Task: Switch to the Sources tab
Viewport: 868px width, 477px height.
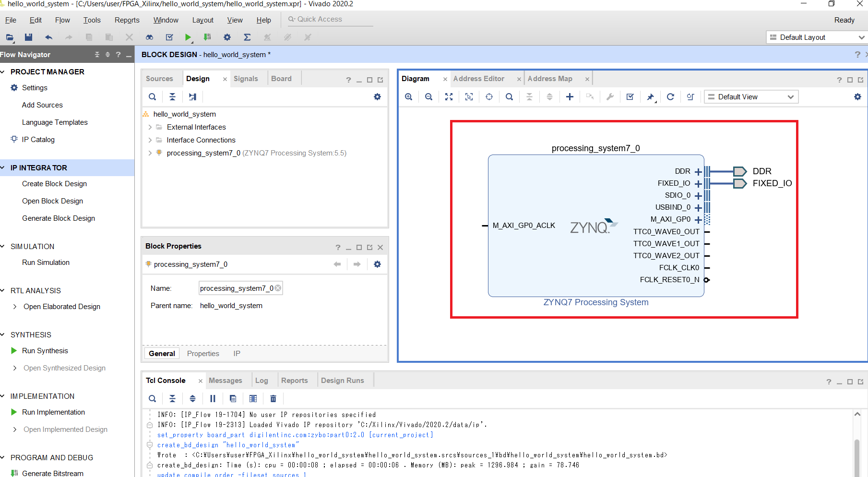Action: pyautogui.click(x=159, y=79)
